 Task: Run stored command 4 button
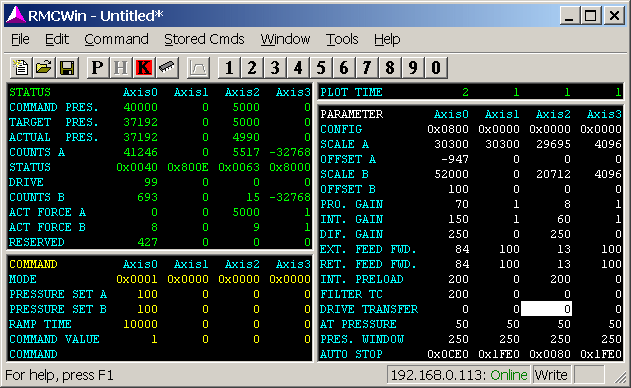coord(298,68)
